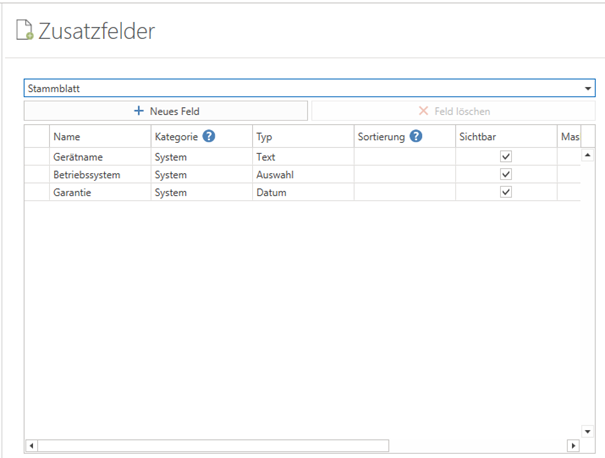Image resolution: width=605 pixels, height=458 pixels.
Task: Toggle Sichtbar checkbox for Betriebssystem
Action: (x=505, y=174)
